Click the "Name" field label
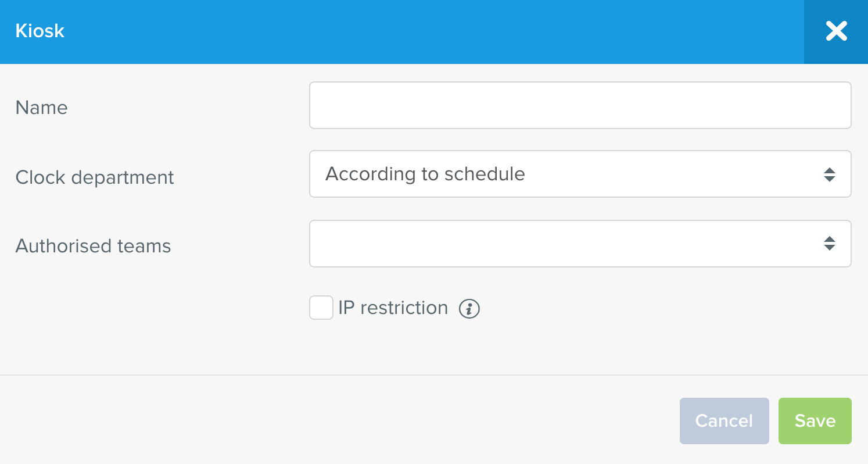Image resolution: width=868 pixels, height=464 pixels. pyautogui.click(x=41, y=108)
